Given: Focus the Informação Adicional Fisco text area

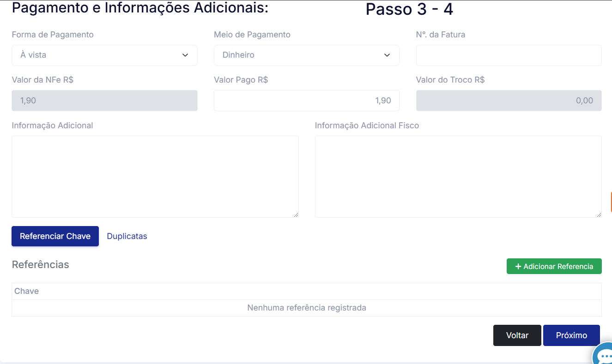Looking at the screenshot, I should [458, 176].
